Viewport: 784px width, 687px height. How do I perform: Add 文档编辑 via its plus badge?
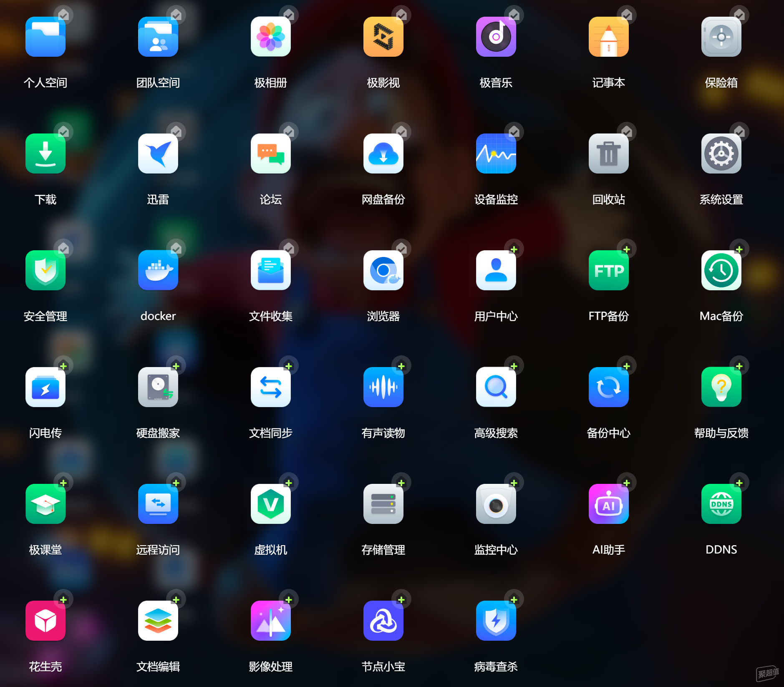coord(176,599)
